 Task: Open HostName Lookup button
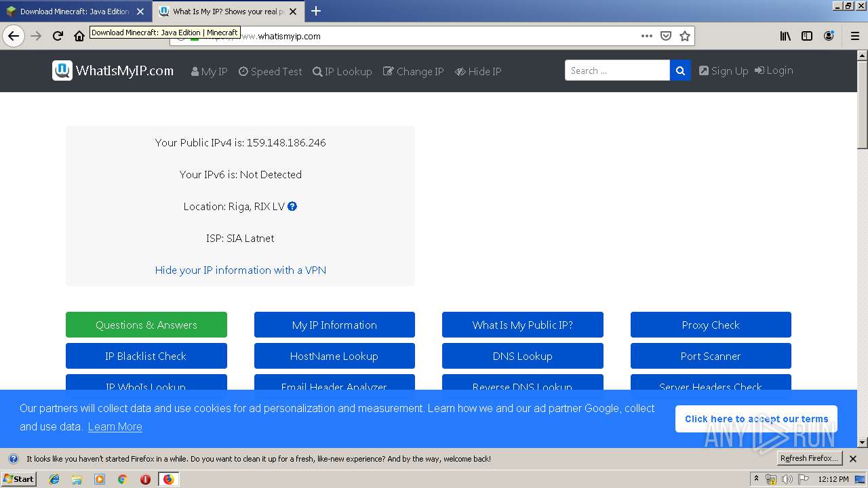334,356
